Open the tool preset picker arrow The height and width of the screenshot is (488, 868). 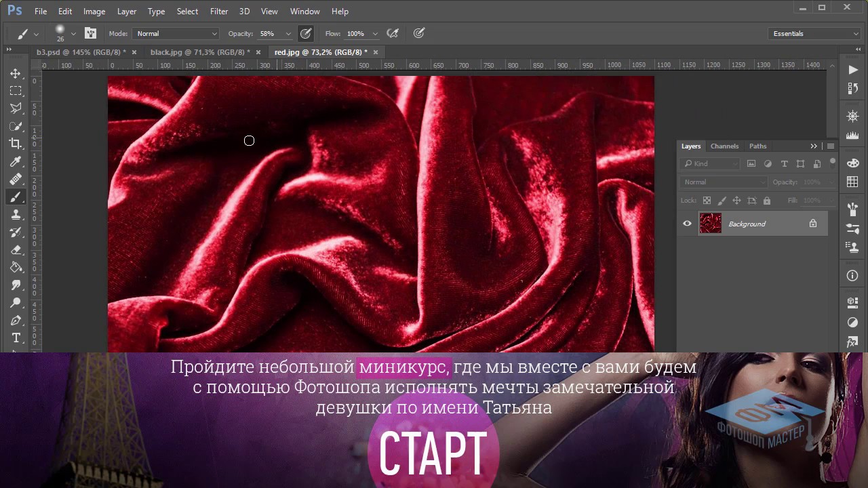pyautogui.click(x=36, y=33)
